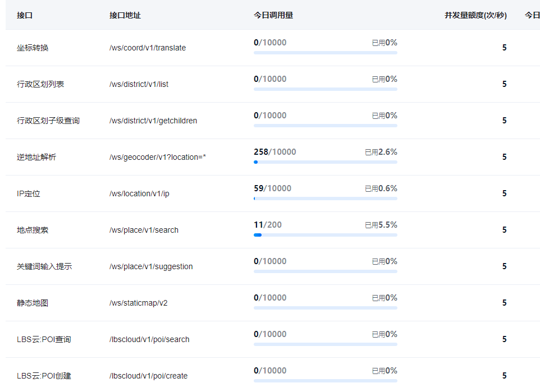Click the /ws/coord/v1/translate address
Screen dimensions: 540x392
click(x=148, y=48)
